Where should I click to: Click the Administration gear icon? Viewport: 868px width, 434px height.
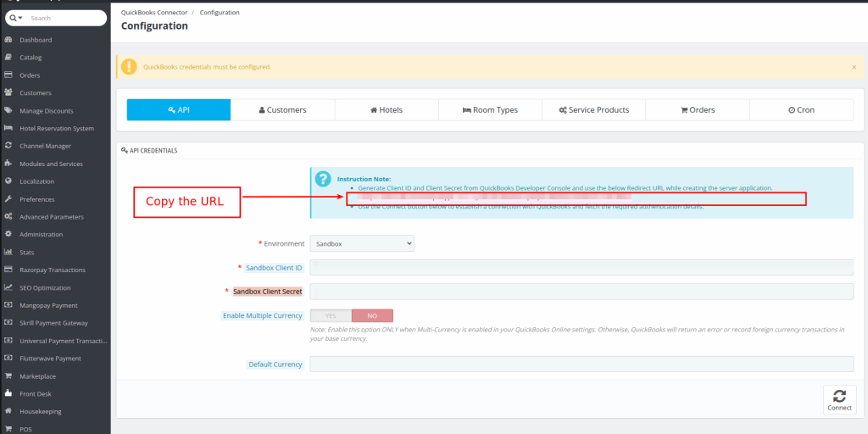click(x=8, y=235)
